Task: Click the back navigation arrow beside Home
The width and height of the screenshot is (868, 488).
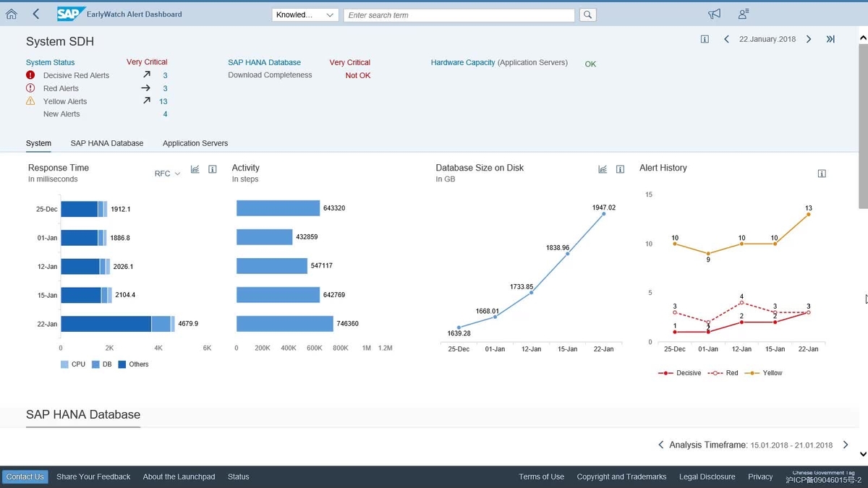Action: [x=34, y=13]
